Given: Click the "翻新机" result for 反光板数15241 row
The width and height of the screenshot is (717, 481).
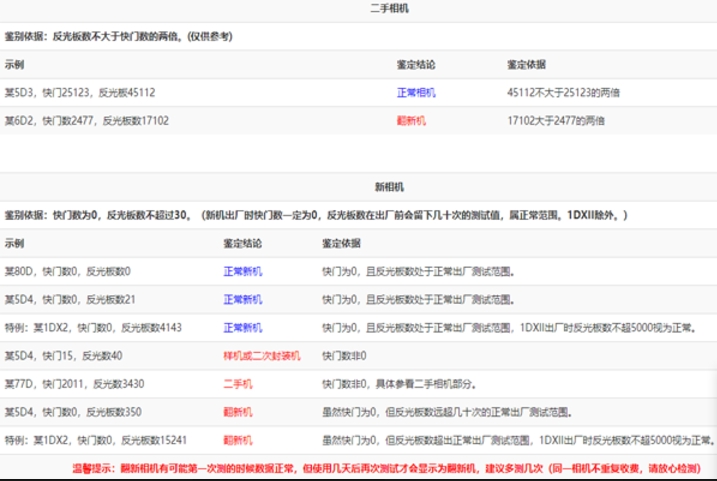Looking at the screenshot, I should (x=237, y=439).
